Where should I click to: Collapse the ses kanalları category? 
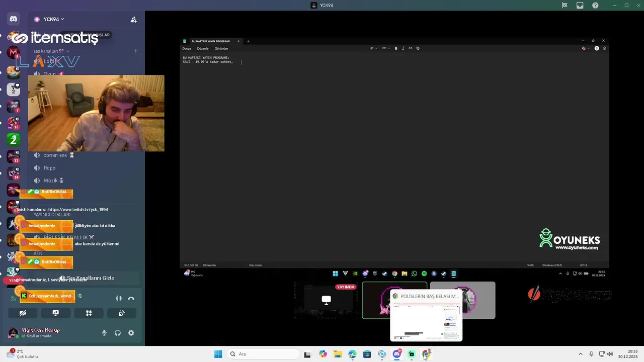tap(51, 51)
